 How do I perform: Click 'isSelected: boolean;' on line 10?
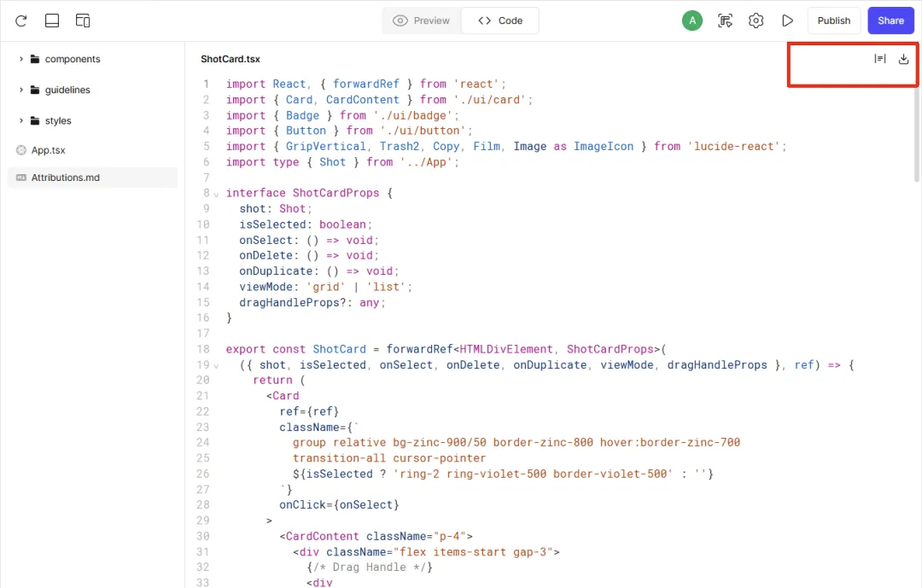tap(306, 224)
